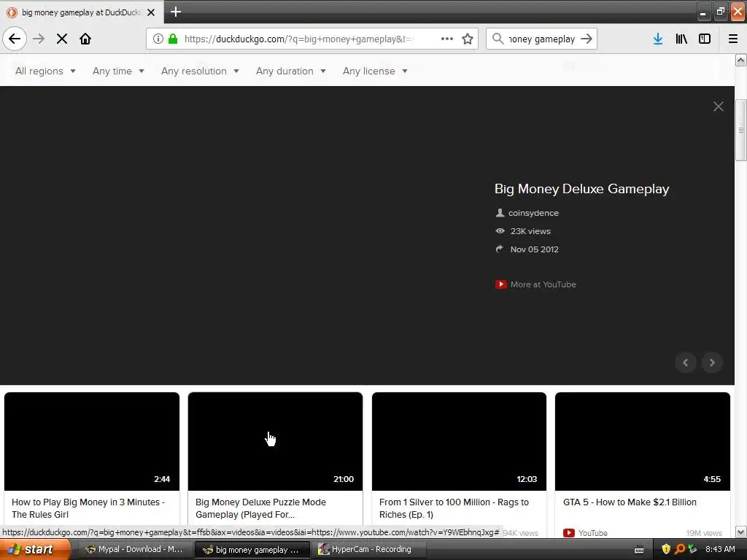747x560 pixels.
Task: Open From 1 Silver to 100 Million title
Action: pyautogui.click(x=454, y=508)
